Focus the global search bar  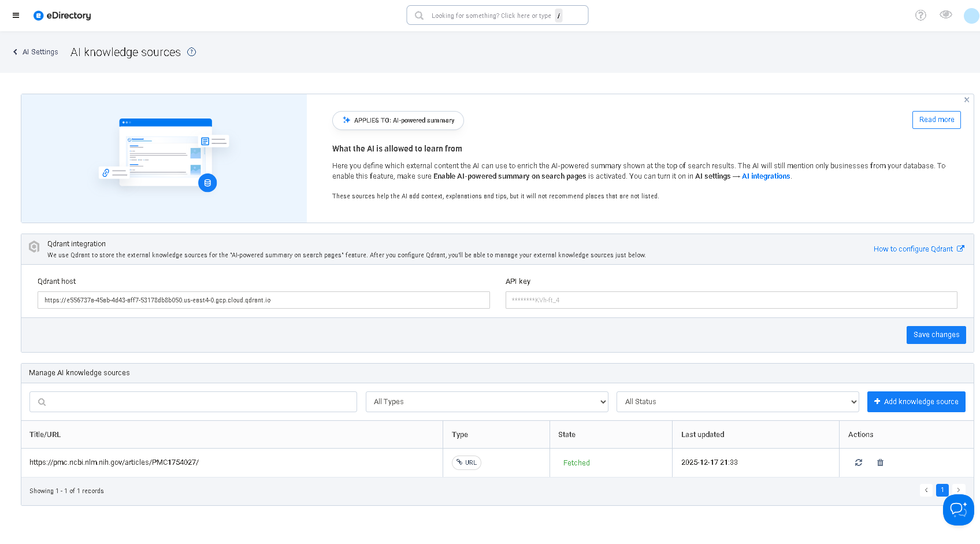tap(498, 16)
